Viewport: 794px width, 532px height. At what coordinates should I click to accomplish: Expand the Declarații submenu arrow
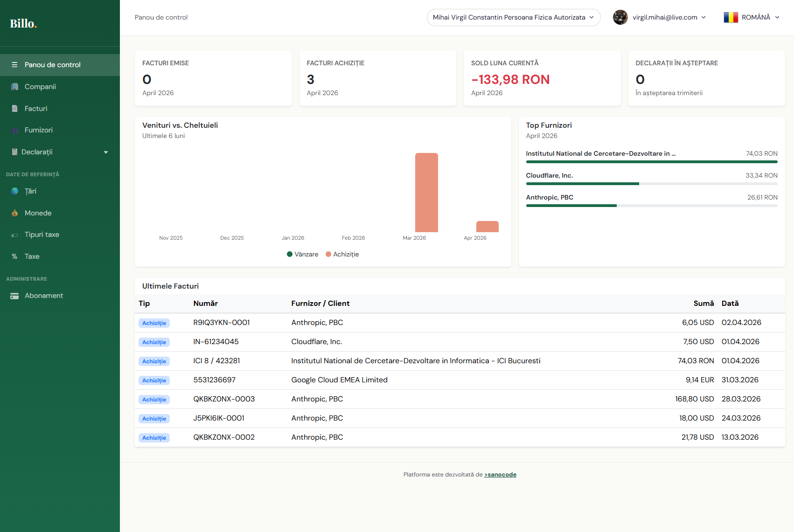click(106, 152)
